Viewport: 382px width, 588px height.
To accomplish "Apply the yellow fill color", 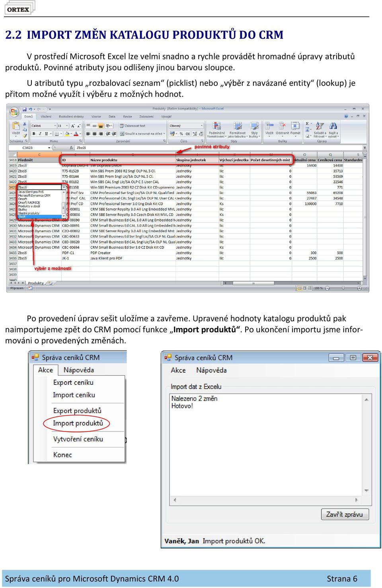I will (67, 134).
